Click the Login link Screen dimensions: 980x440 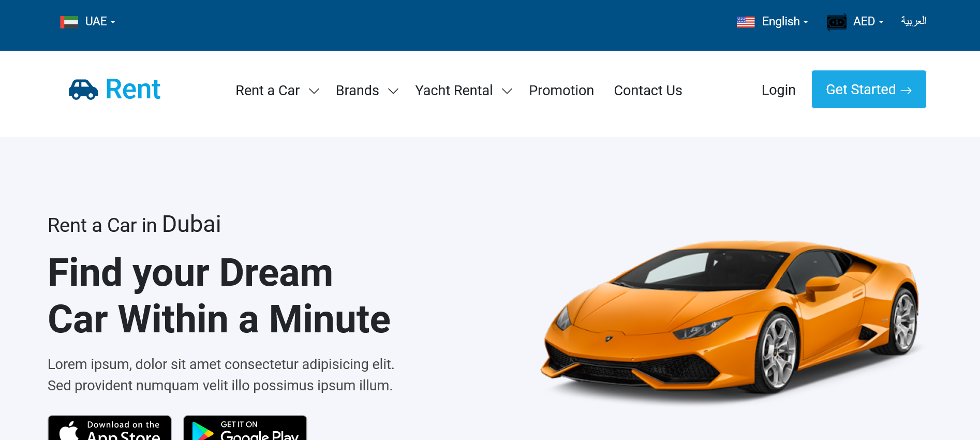tap(778, 90)
